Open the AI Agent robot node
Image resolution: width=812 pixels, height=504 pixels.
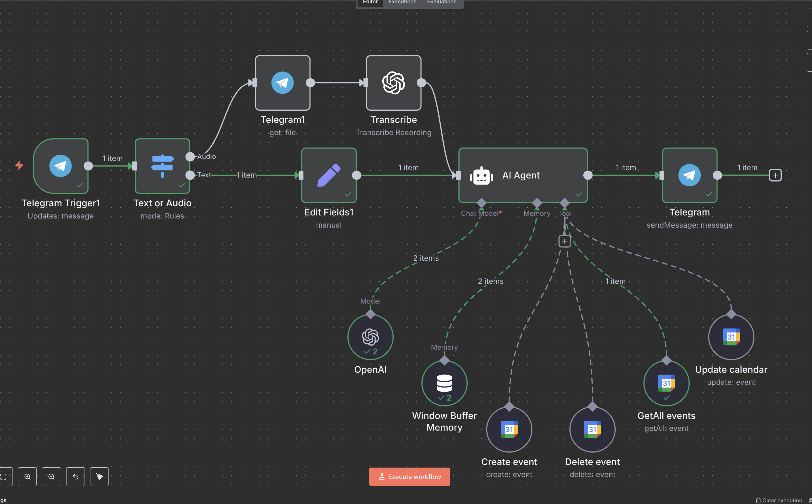pos(522,175)
